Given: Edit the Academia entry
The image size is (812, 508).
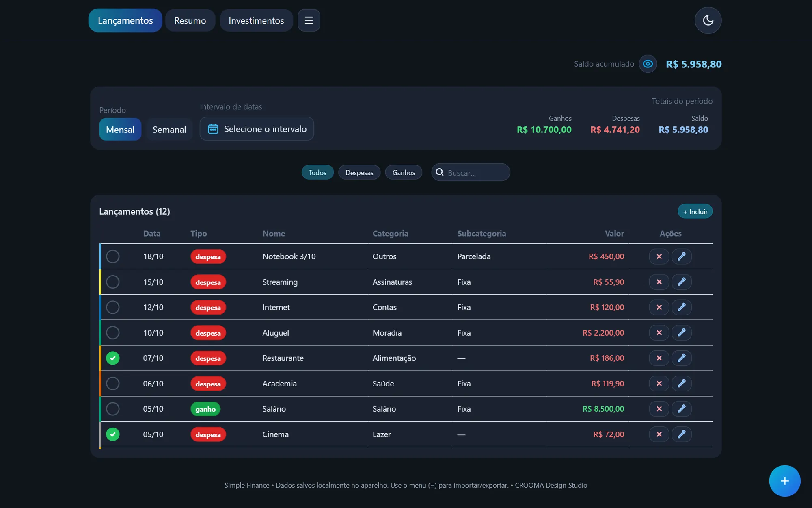Looking at the screenshot, I should coord(682,384).
